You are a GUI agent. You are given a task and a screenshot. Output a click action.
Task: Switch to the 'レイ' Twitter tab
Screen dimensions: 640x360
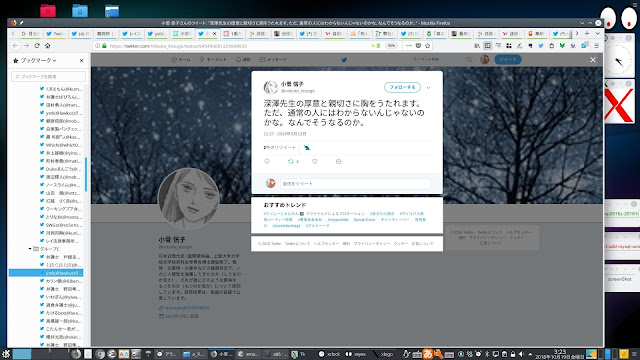point(131,34)
